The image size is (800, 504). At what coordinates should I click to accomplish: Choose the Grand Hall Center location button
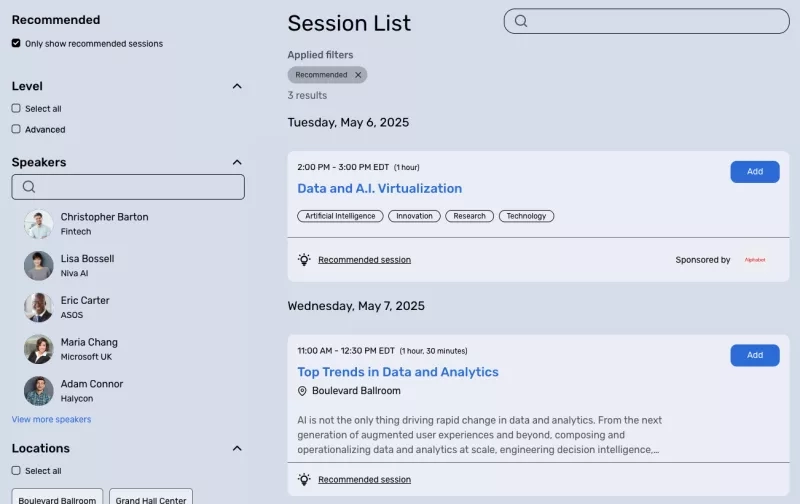(x=151, y=497)
